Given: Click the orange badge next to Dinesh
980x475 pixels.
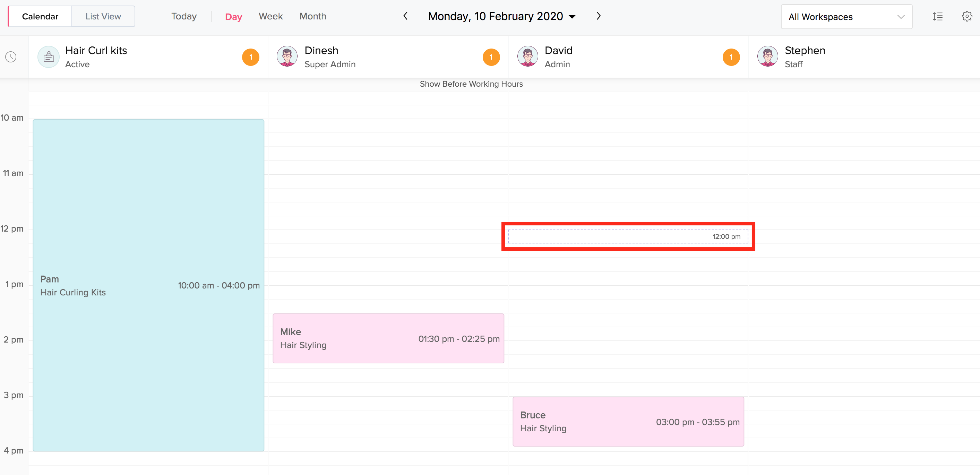Looking at the screenshot, I should tap(491, 57).
